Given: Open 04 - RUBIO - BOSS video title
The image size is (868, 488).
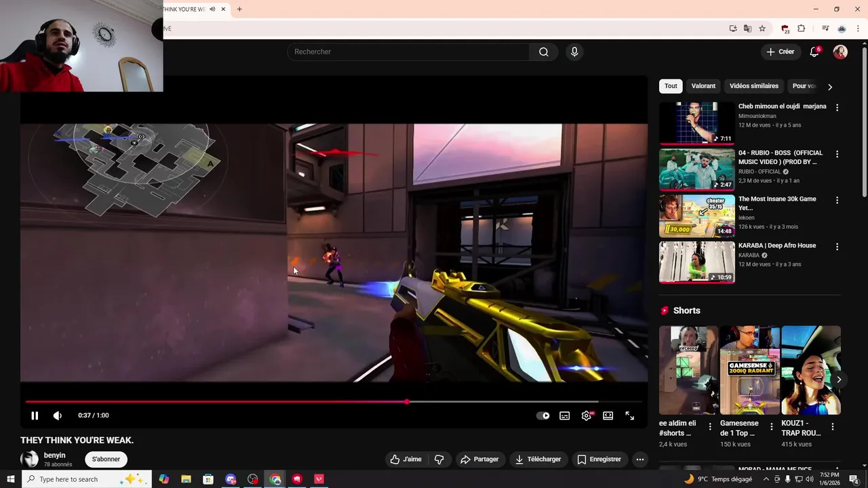Looking at the screenshot, I should tap(781, 157).
